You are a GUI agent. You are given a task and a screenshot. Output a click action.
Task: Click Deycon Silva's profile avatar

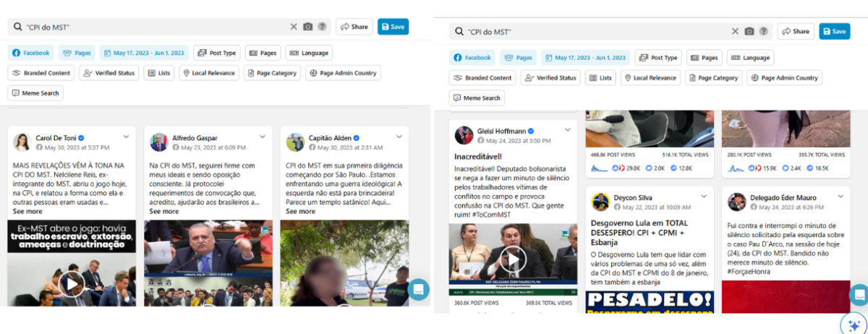(x=600, y=202)
